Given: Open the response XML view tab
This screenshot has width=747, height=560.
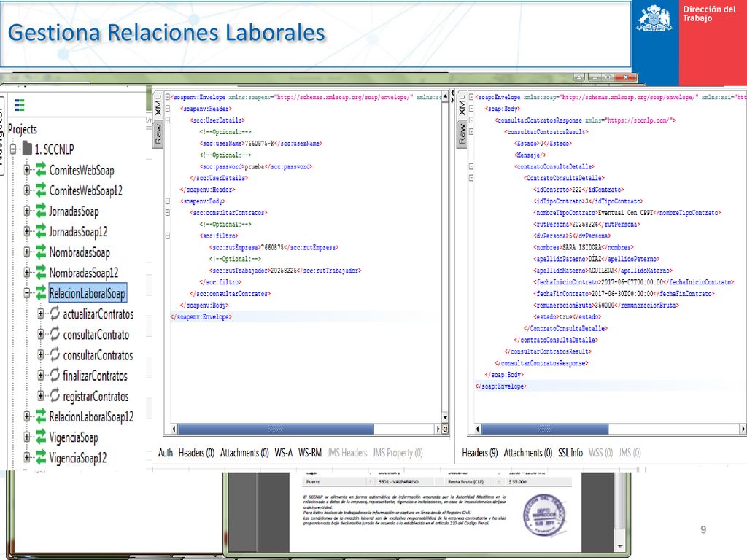Looking at the screenshot, I should pyautogui.click(x=462, y=106).
